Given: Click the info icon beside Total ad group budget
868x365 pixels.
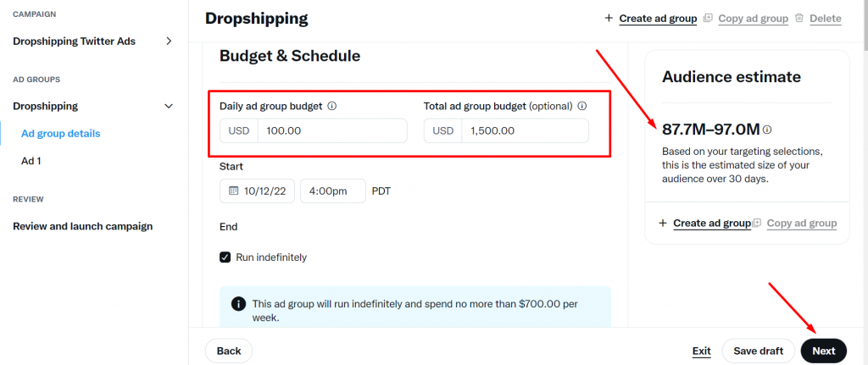Looking at the screenshot, I should 581,106.
